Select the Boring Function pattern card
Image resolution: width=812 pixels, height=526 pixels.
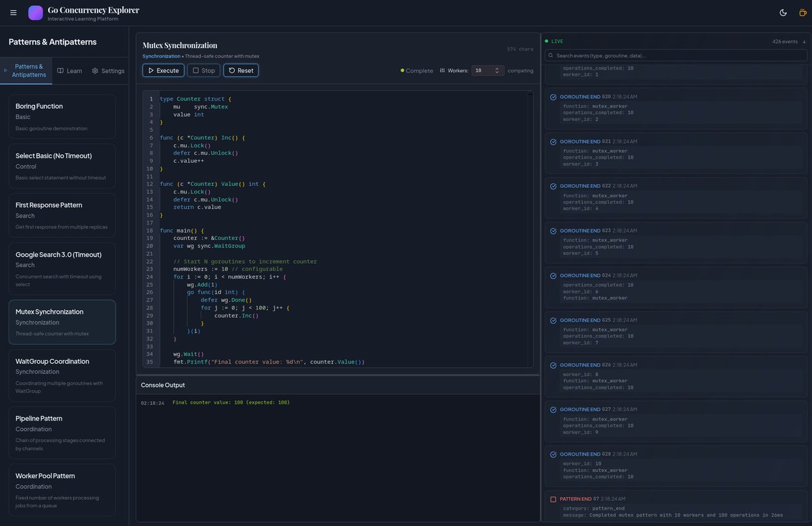[x=62, y=116]
